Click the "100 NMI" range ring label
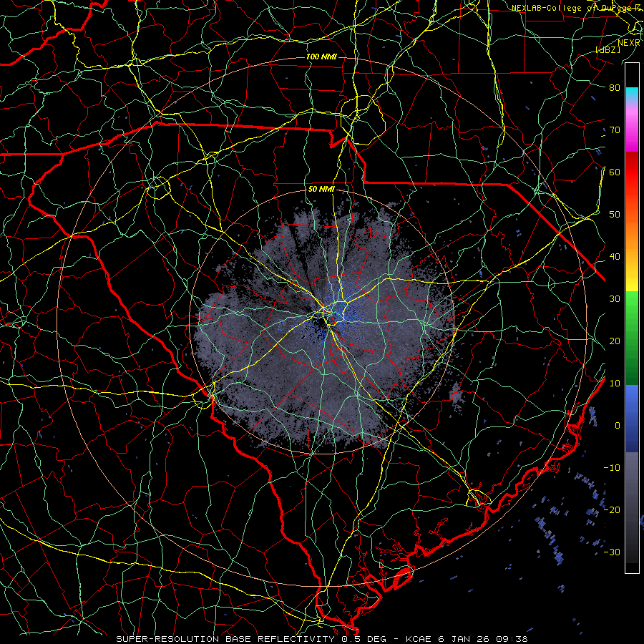This screenshot has width=644, height=644. 321,57
